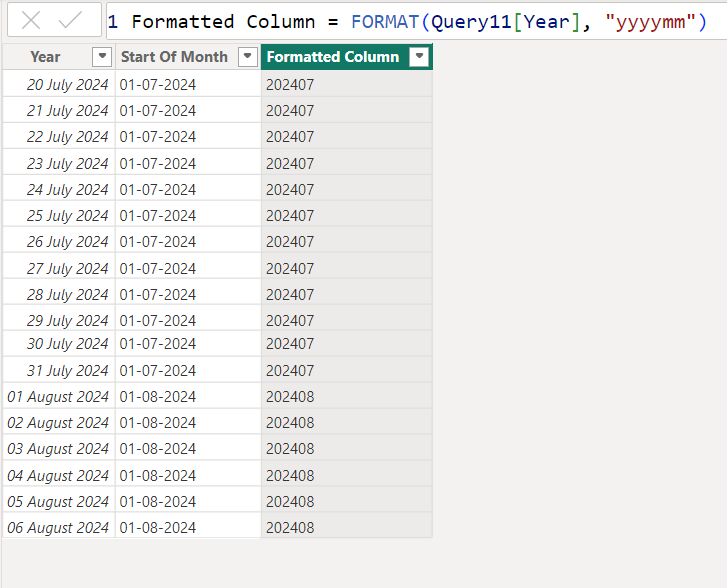
Task: Open the Year column filter dropdown
Action: 101,57
